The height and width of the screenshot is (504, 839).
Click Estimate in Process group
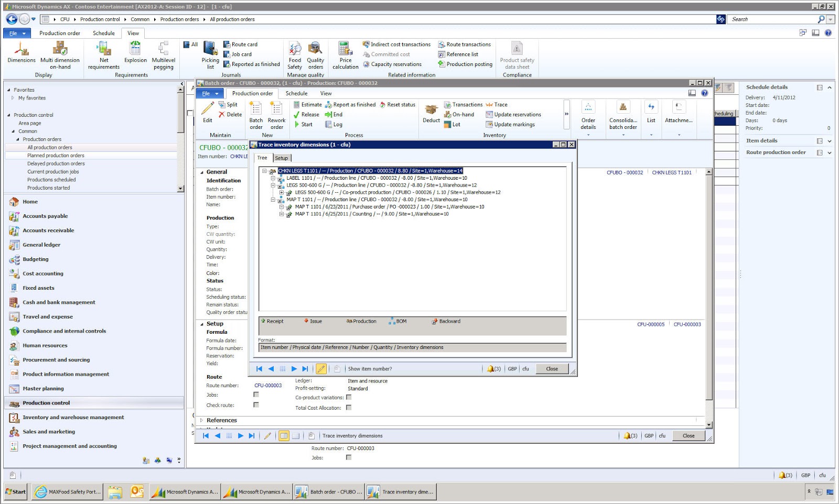pos(307,105)
